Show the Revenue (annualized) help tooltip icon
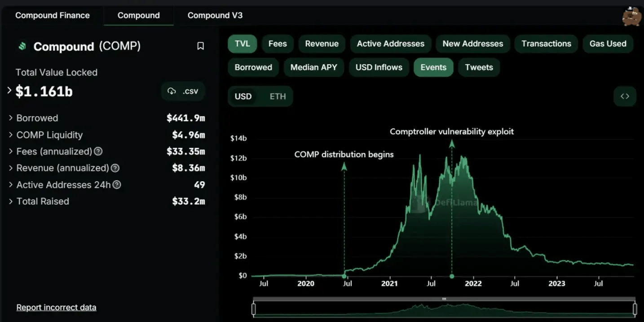This screenshot has width=644, height=322. point(115,168)
